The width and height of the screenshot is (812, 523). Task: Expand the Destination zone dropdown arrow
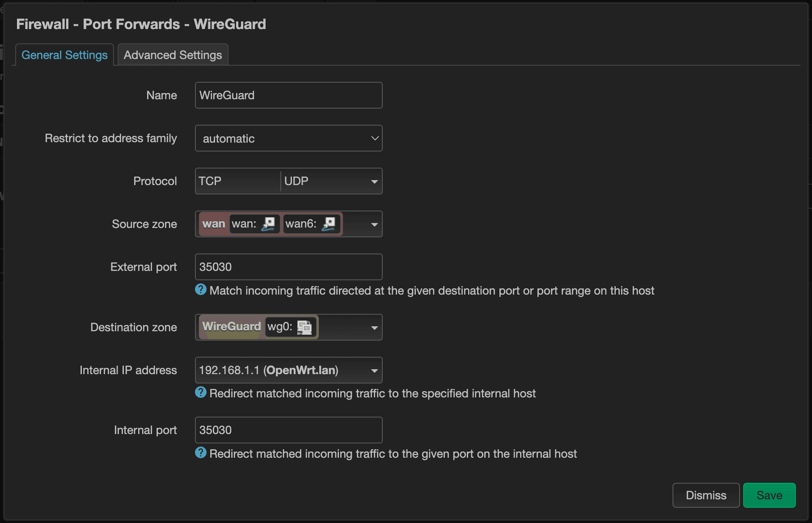(374, 328)
